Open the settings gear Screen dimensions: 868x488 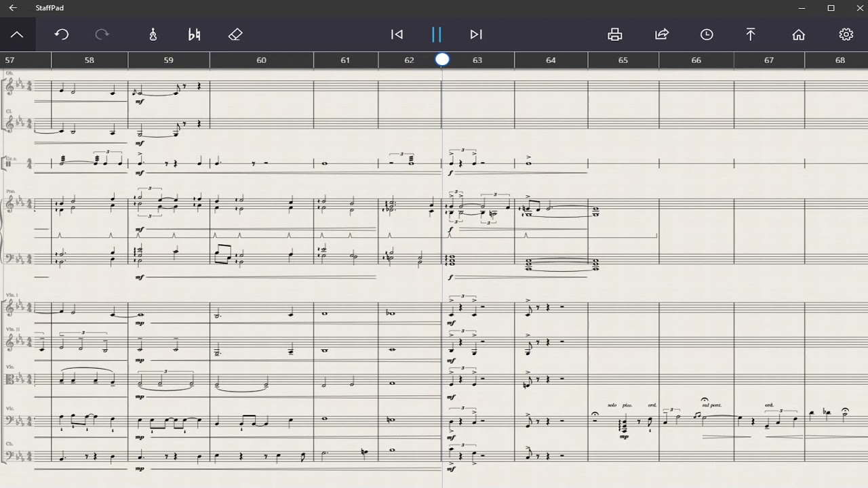(846, 35)
